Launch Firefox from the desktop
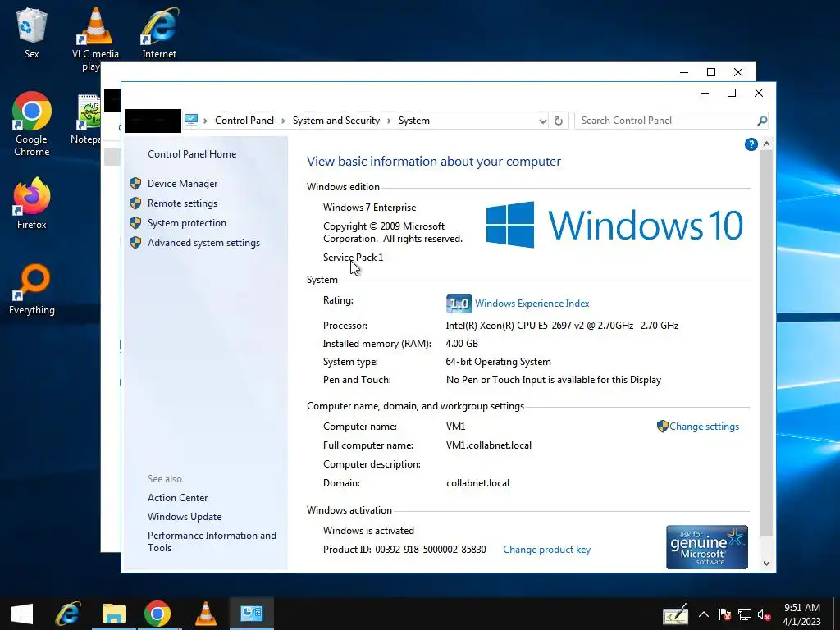This screenshot has height=630, width=840. pyautogui.click(x=32, y=203)
